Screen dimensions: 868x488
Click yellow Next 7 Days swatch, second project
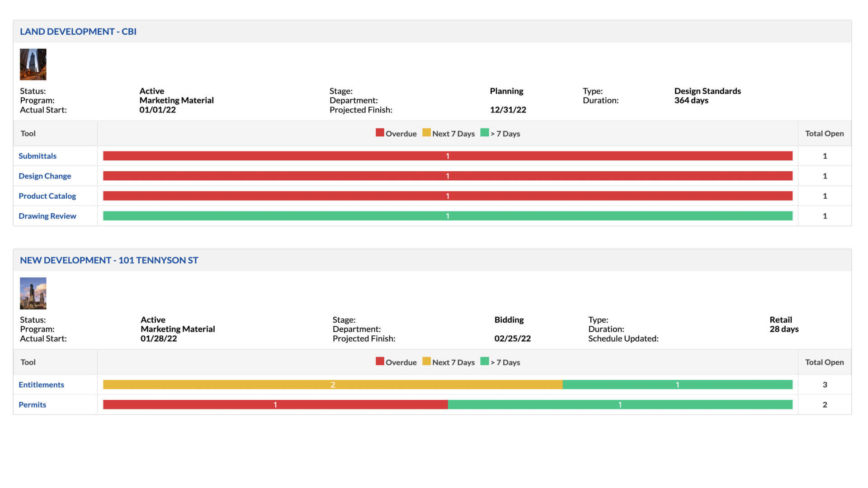pyautogui.click(x=426, y=361)
